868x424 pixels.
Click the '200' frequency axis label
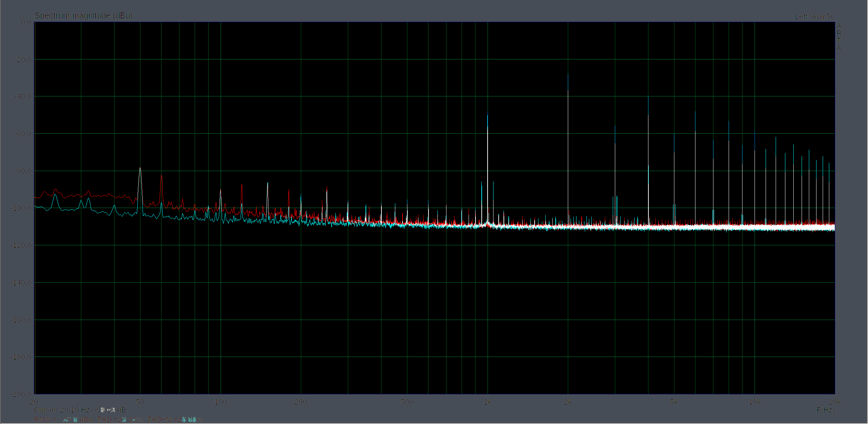[x=301, y=402]
